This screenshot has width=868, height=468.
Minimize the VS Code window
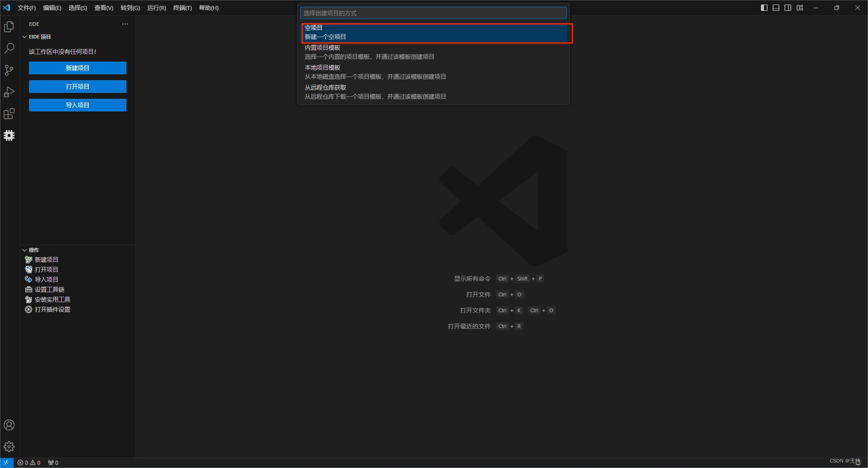816,8
